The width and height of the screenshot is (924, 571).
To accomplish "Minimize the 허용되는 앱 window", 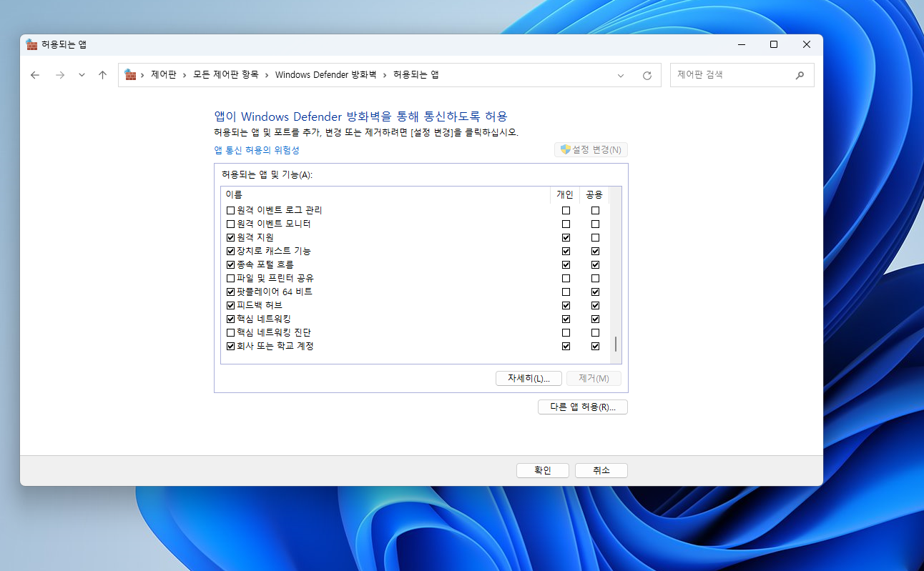I will click(x=741, y=44).
